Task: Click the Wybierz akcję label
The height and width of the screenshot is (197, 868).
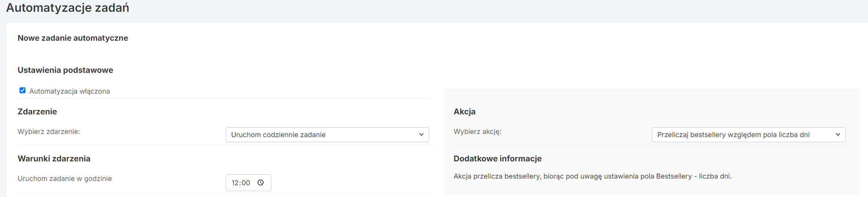Action: pos(477,132)
